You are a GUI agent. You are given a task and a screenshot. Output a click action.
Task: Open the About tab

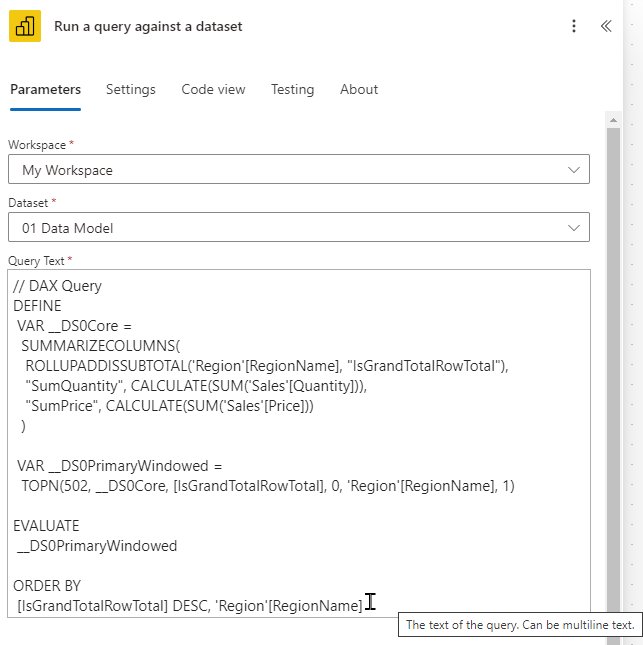click(x=359, y=89)
